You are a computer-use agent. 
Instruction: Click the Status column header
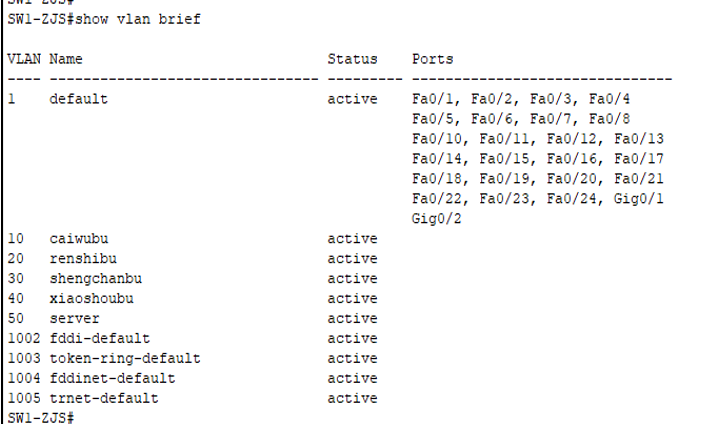coord(352,59)
